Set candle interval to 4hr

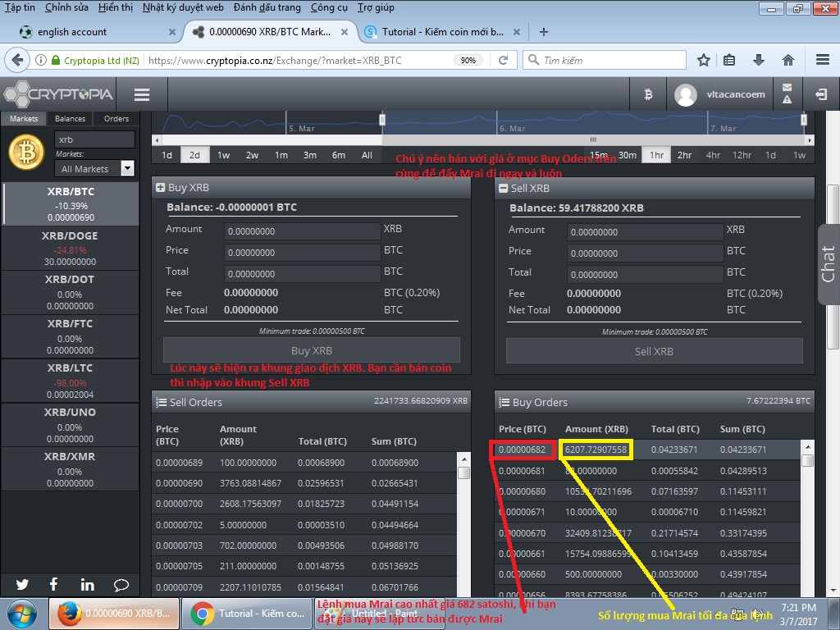click(x=713, y=155)
